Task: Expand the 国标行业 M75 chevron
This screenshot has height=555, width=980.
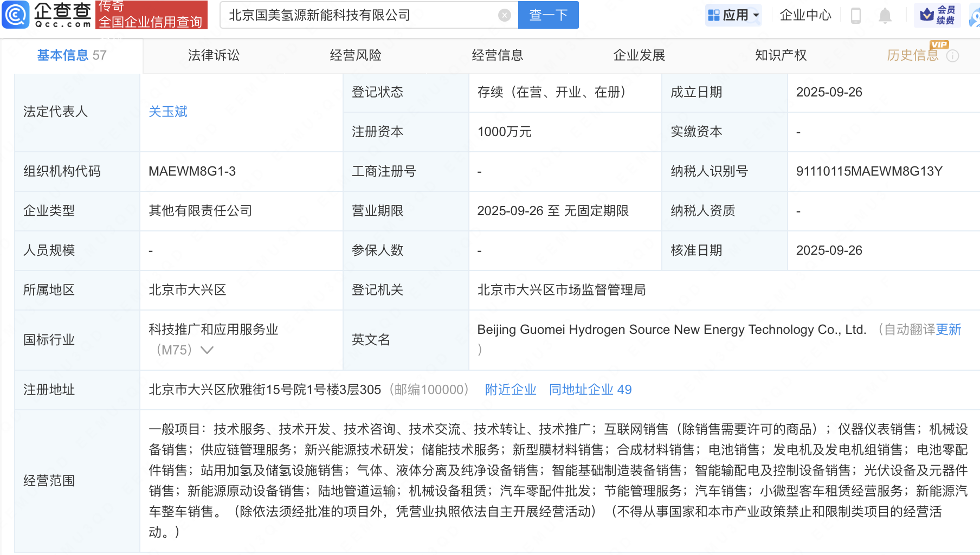Action: point(207,350)
